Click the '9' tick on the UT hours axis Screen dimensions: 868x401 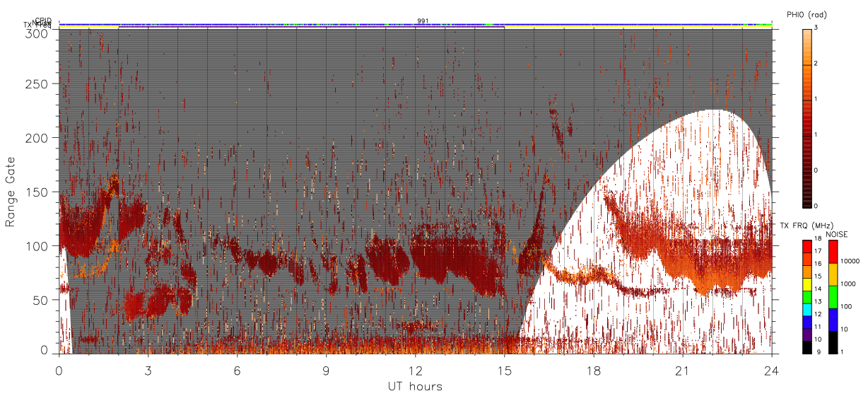point(327,370)
